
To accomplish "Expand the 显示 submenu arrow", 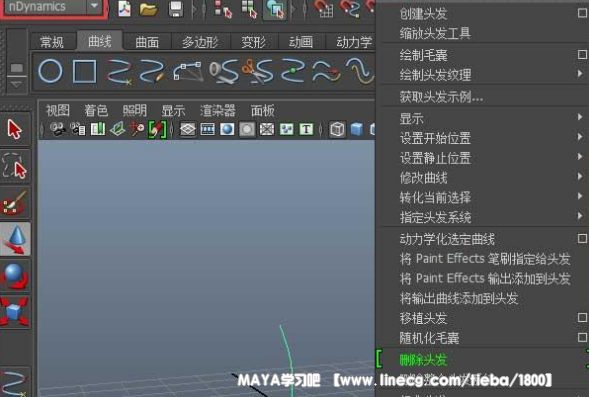I will point(580,117).
